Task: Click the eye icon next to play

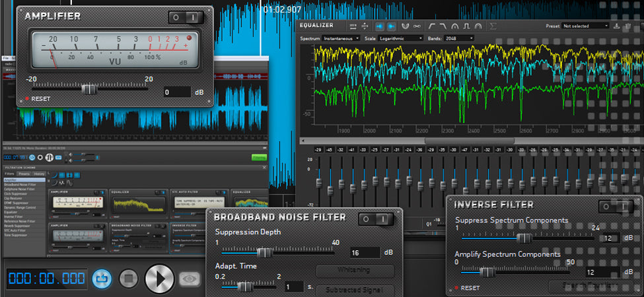Action: [x=190, y=279]
